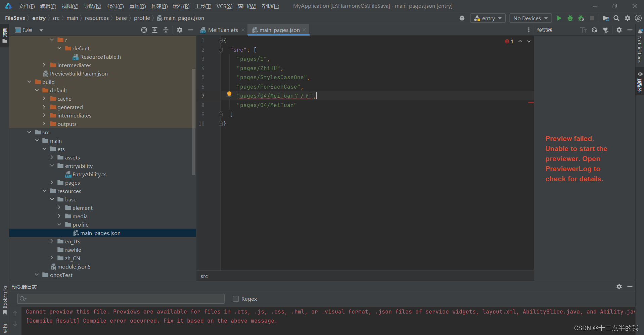The image size is (644, 335).
Task: Go to previous highlighted error arrow
Action: click(520, 41)
